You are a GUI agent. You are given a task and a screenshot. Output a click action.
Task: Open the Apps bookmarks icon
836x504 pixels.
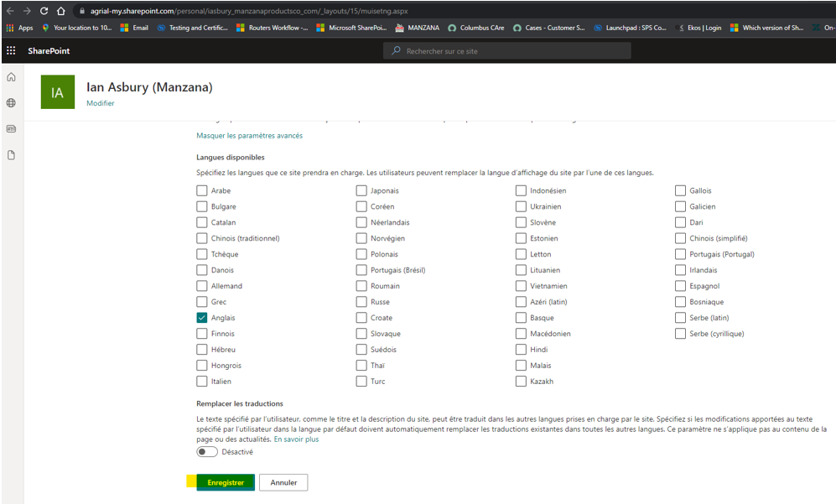coord(10,28)
